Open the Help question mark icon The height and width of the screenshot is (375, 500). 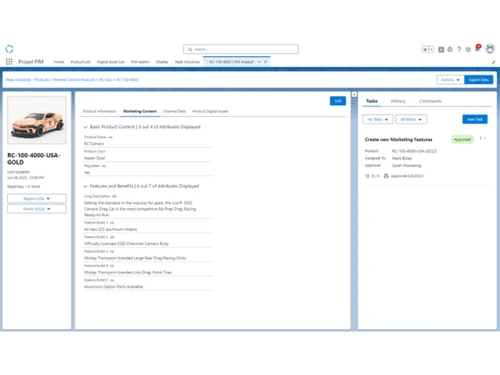tap(459, 49)
